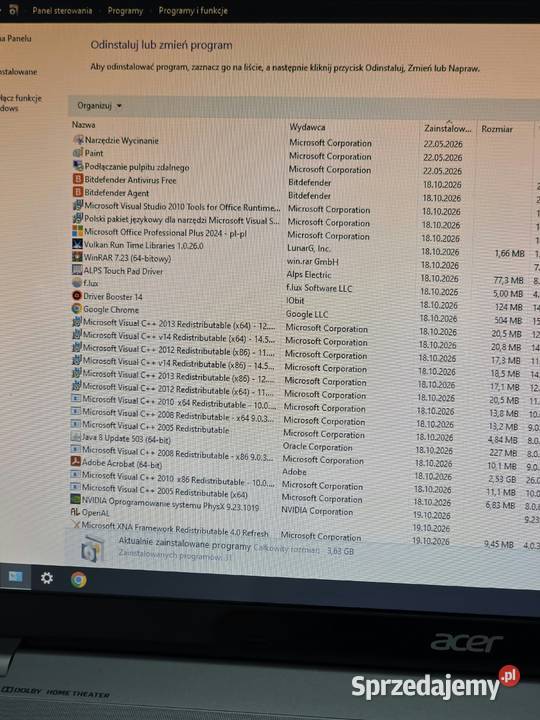Click the Bitdefender Antivirus Free icon

[78, 179]
